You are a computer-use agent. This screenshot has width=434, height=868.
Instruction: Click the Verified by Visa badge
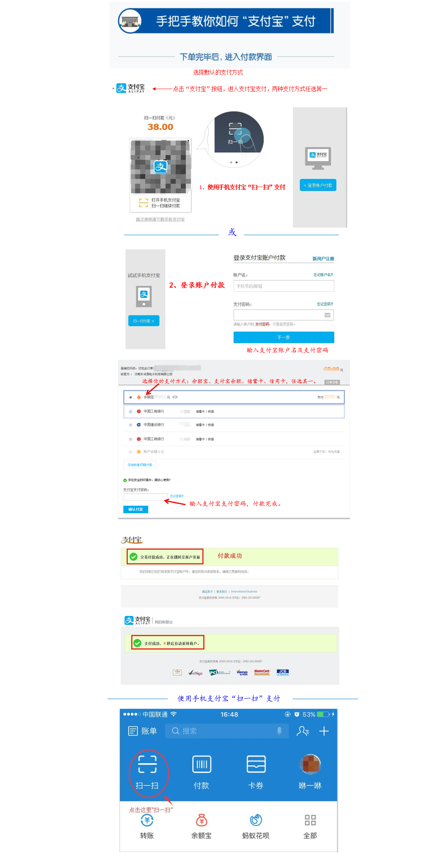pos(242,673)
